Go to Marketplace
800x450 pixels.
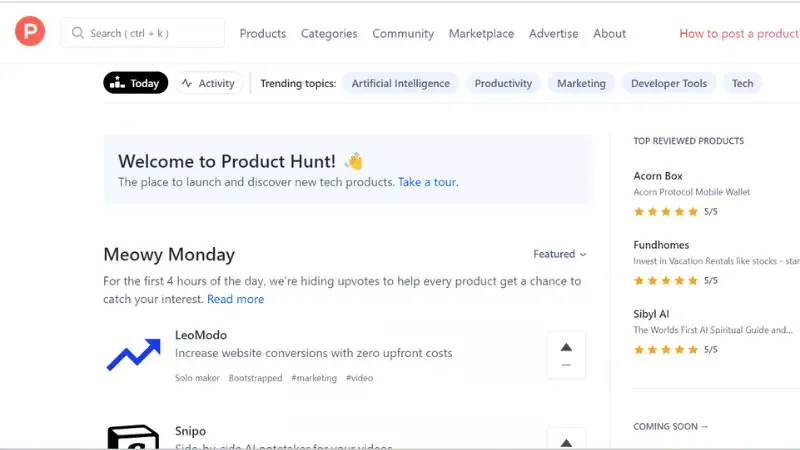[481, 34]
